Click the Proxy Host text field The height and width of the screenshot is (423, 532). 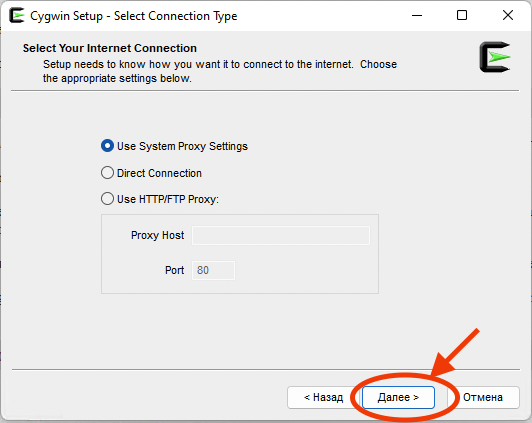coord(281,235)
